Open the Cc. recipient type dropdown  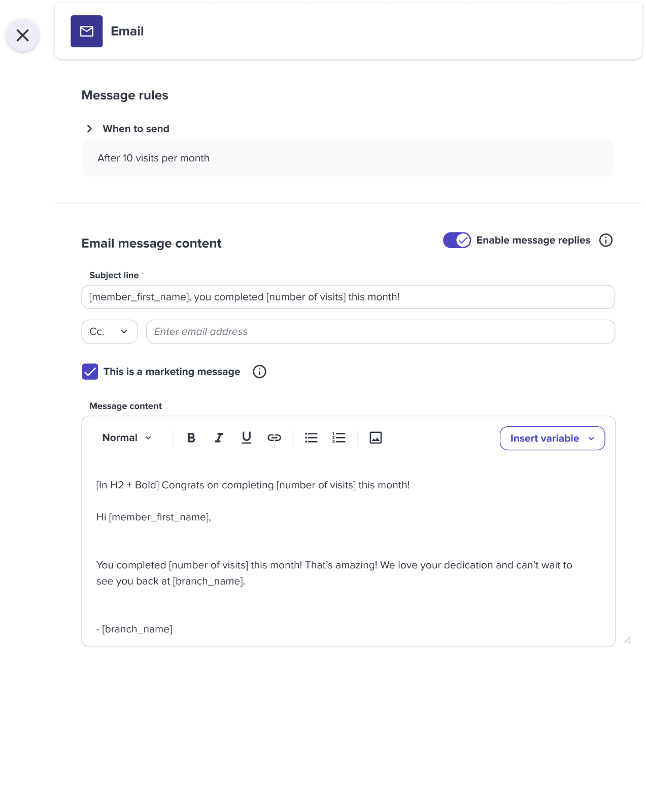click(110, 331)
